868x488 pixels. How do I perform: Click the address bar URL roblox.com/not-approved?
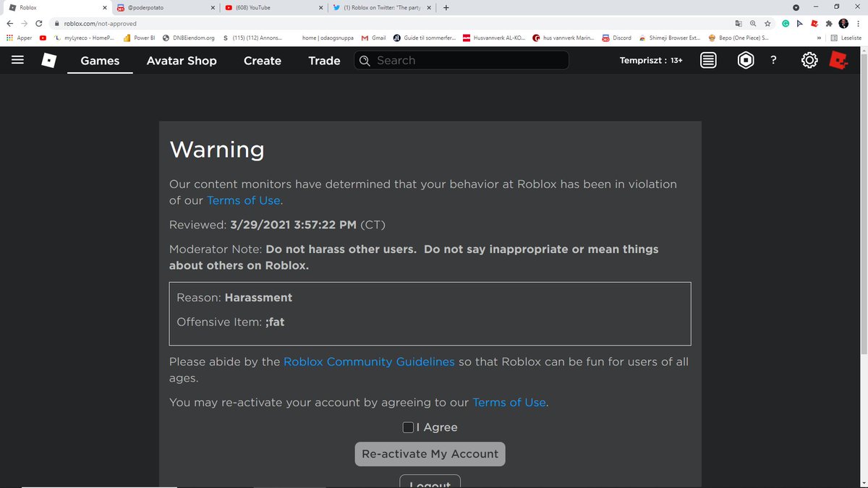point(100,23)
